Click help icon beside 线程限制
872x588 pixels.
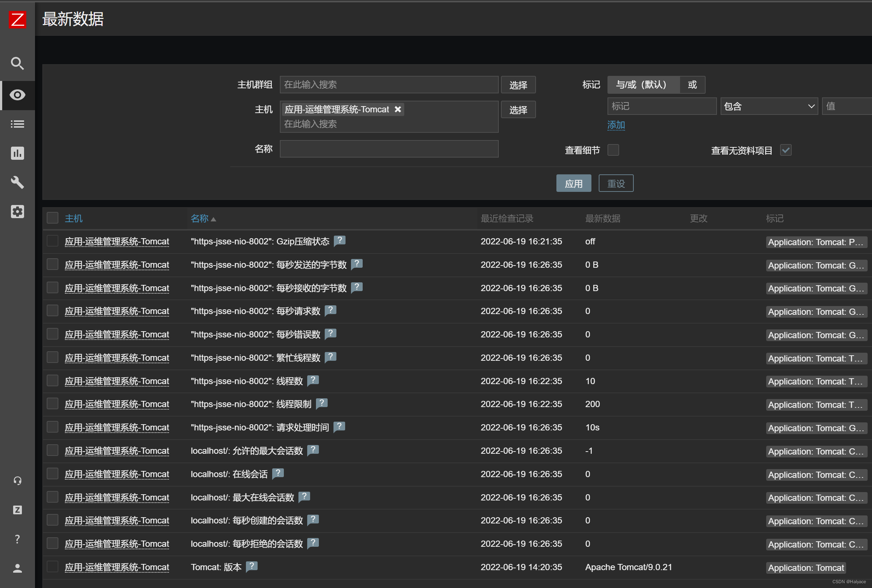(x=322, y=403)
